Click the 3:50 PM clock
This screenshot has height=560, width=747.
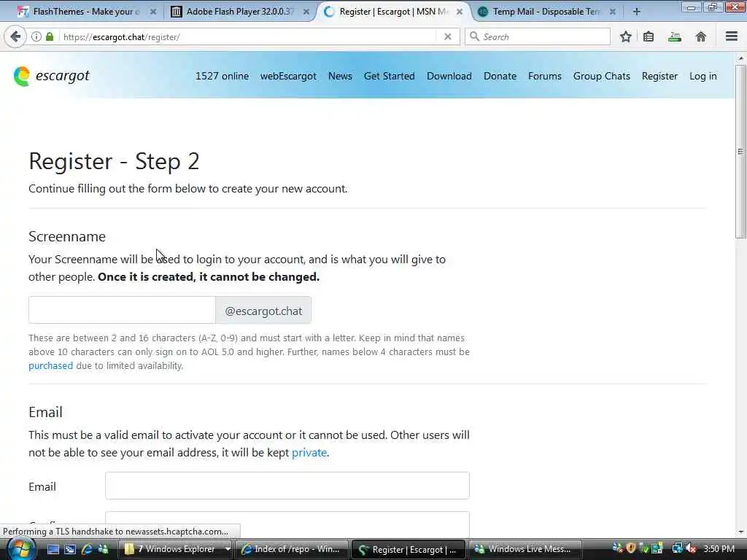click(719, 549)
